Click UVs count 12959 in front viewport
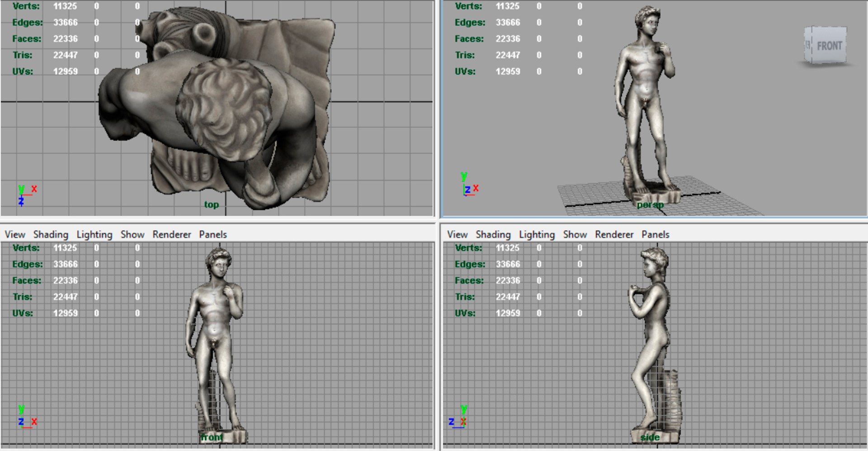 (x=65, y=313)
